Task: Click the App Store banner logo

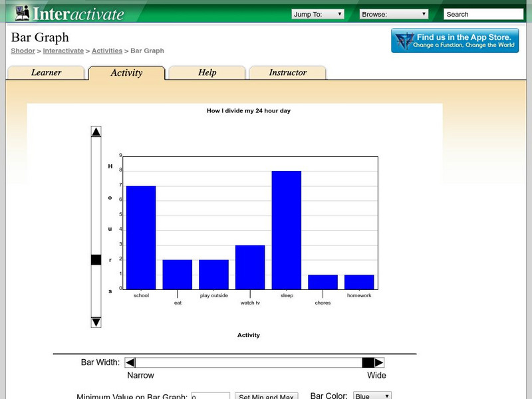Action: (405, 41)
